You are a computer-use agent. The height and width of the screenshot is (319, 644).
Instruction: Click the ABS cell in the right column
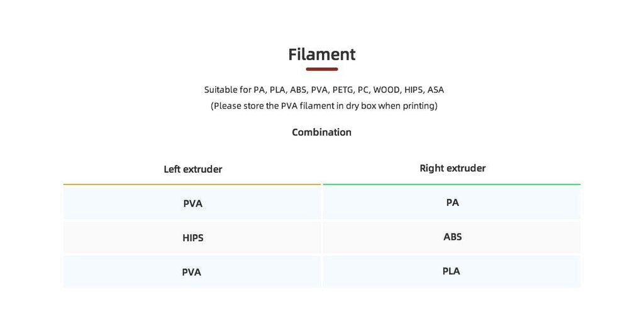click(x=452, y=237)
